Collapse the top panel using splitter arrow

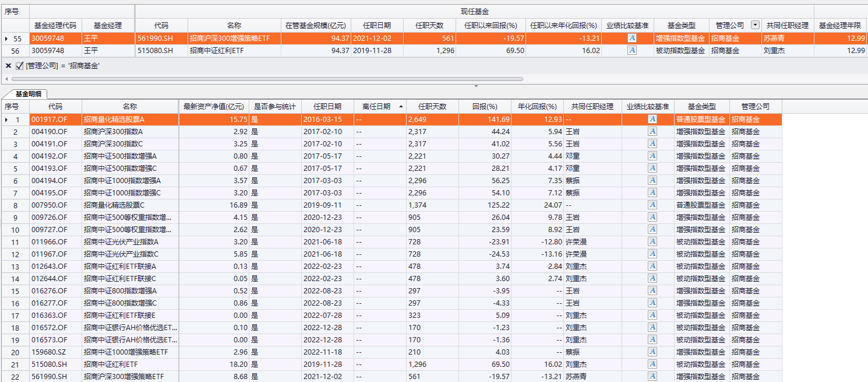pos(476,86)
